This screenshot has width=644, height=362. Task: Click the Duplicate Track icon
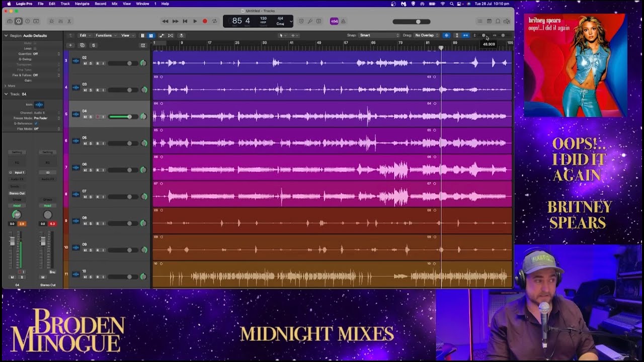82,45
